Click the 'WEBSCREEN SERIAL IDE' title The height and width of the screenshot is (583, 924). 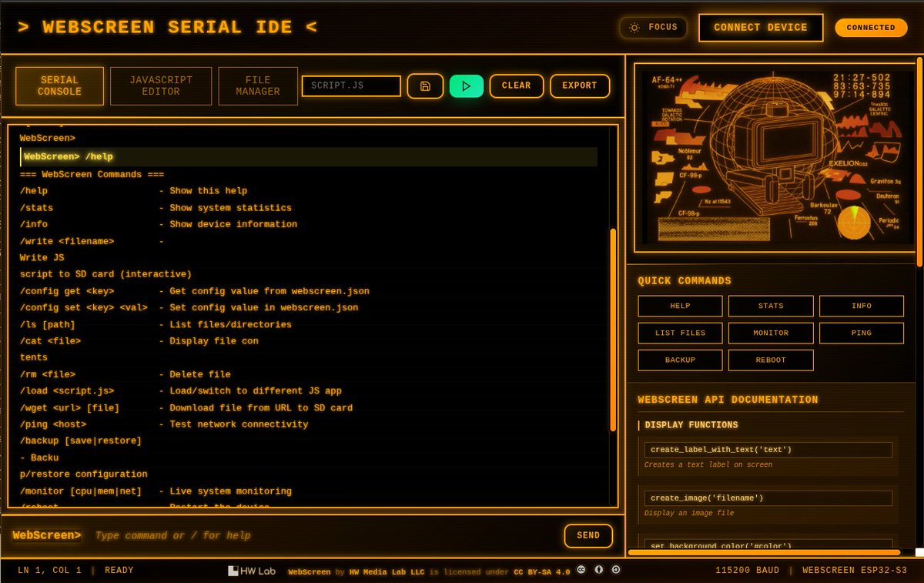167,28
